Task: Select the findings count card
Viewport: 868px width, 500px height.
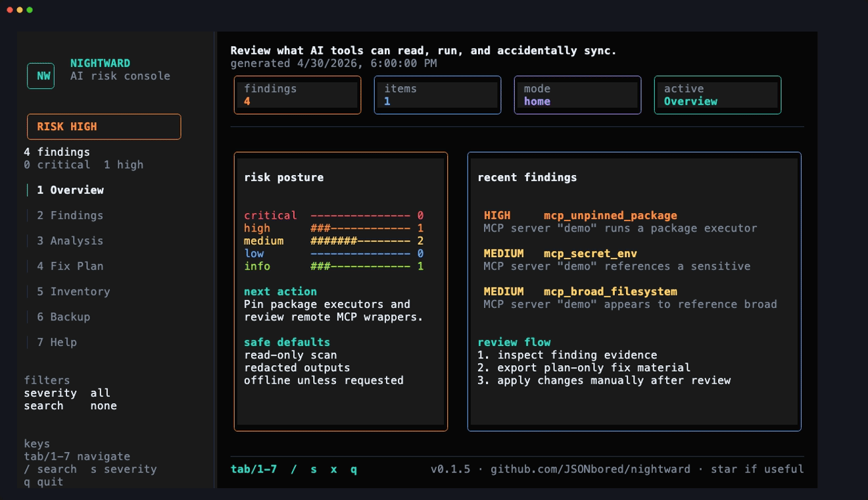Action: pyautogui.click(x=297, y=95)
